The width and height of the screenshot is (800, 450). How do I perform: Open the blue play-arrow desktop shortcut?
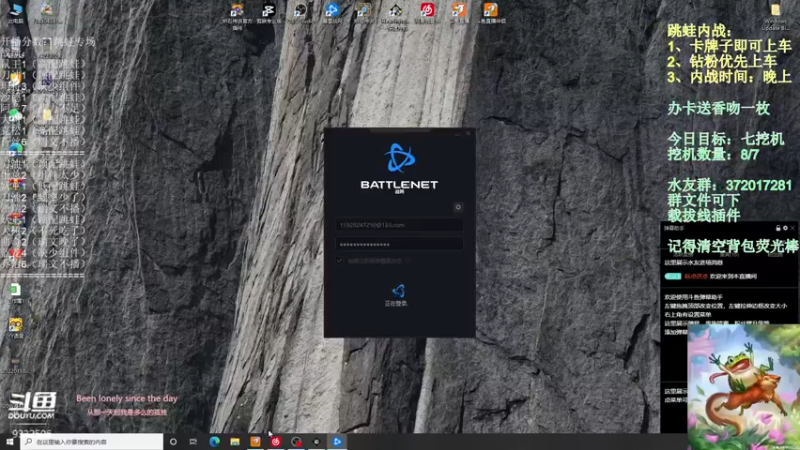[x=332, y=13]
